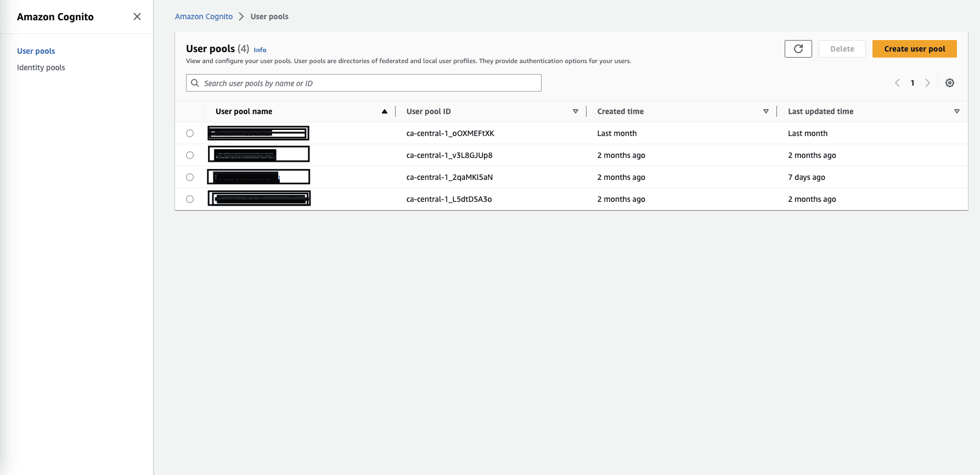Click Create user pool button

pyautogui.click(x=915, y=49)
